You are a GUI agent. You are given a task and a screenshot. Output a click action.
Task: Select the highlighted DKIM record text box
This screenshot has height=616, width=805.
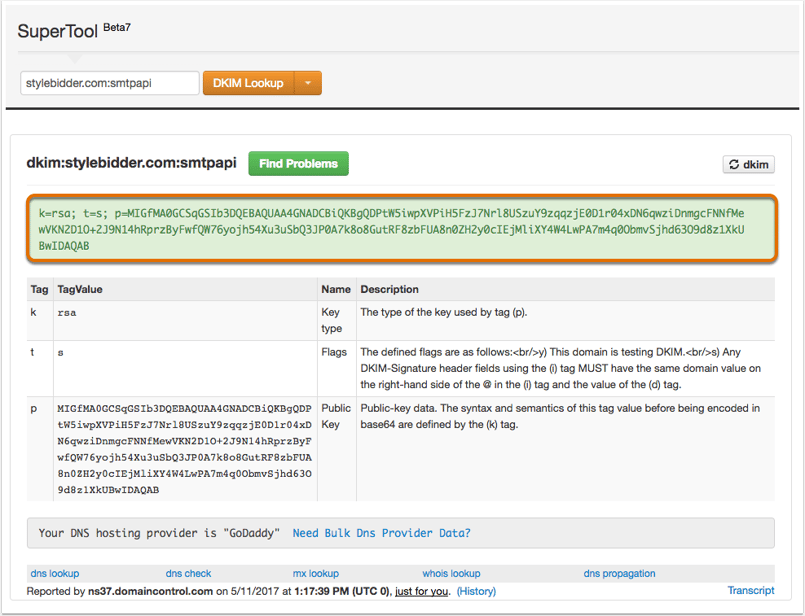click(402, 229)
